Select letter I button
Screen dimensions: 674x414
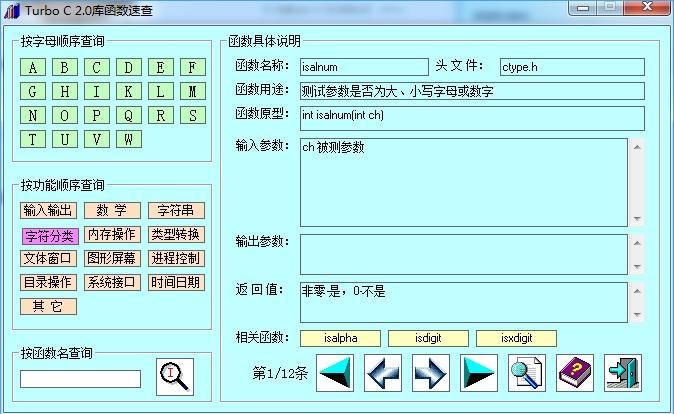97,91
